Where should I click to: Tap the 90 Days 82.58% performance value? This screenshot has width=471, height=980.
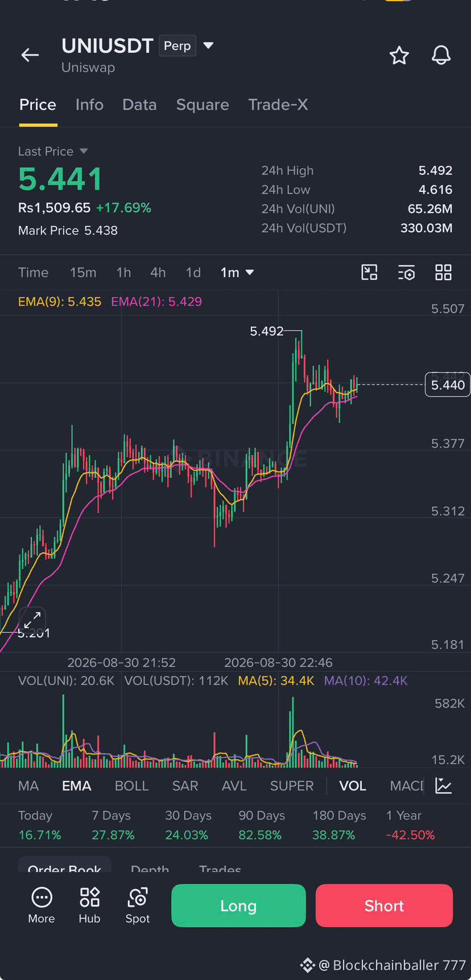click(x=260, y=835)
